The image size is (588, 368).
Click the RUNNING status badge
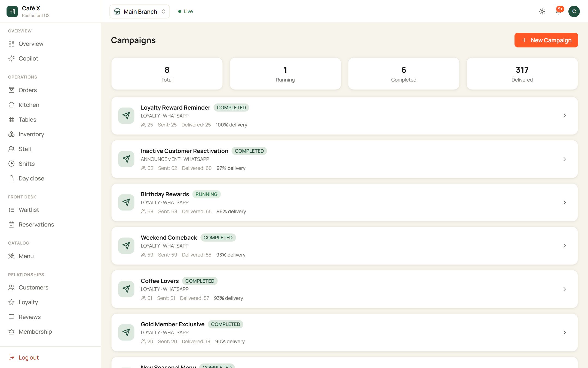[x=206, y=194]
